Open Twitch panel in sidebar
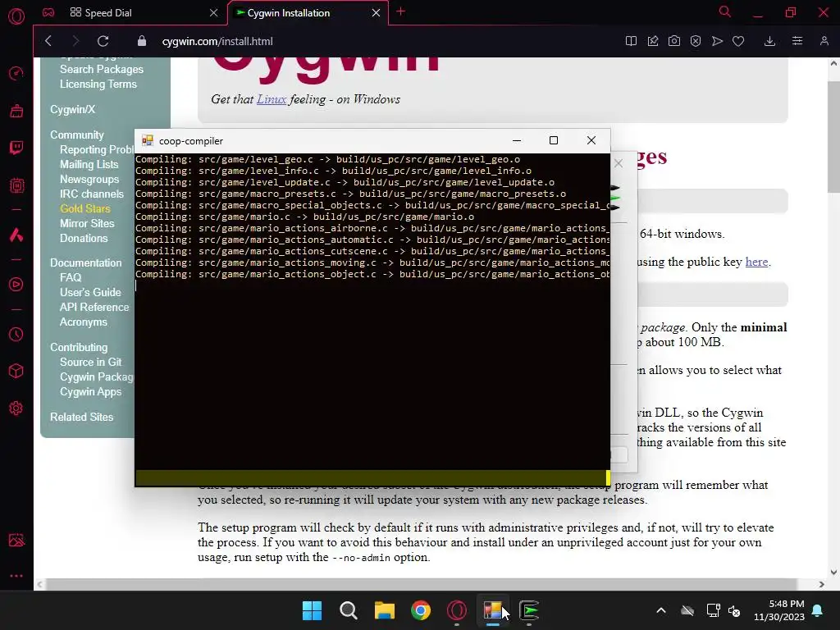The height and width of the screenshot is (630, 840). 16,148
